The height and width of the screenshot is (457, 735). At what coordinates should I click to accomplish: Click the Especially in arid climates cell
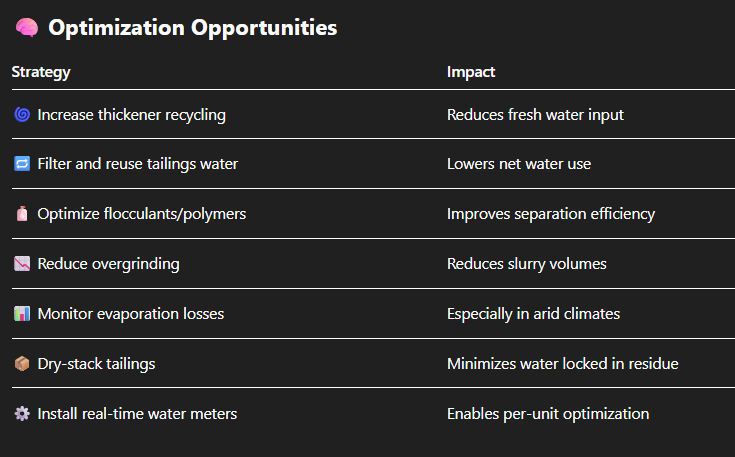coord(533,314)
